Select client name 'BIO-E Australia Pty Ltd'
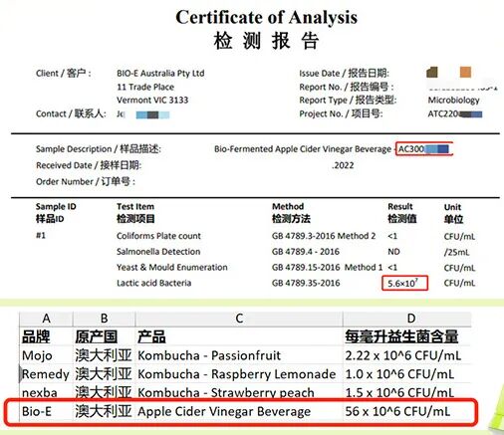This screenshot has width=504, height=435. 160,74
